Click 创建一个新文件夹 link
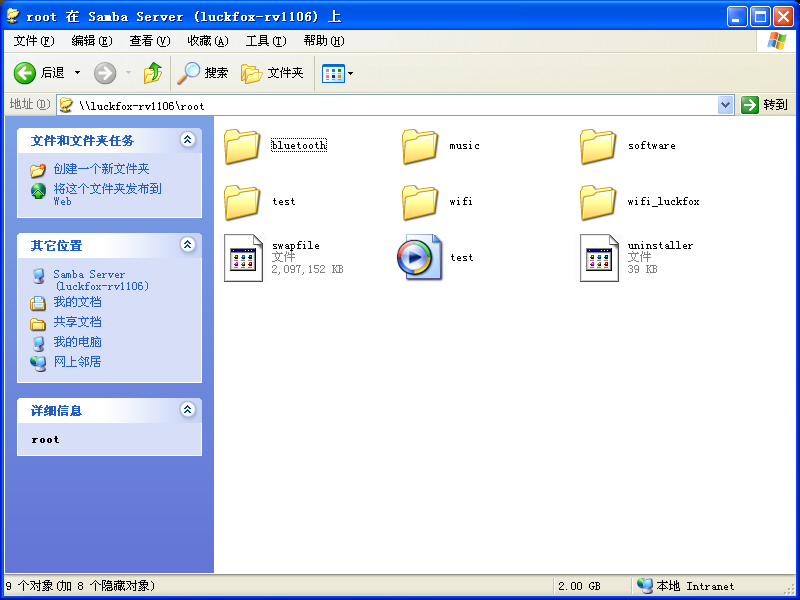Viewport: 800px width, 600px height. pyautogui.click(x=102, y=169)
